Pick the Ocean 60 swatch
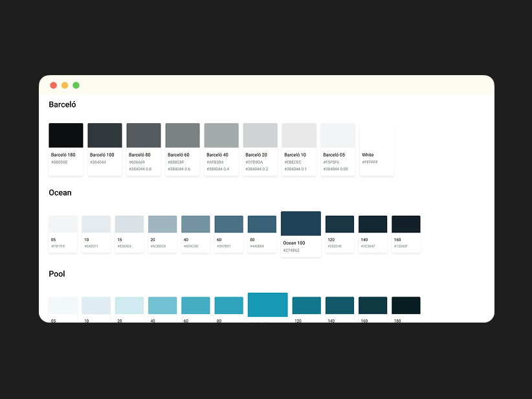This screenshot has width=532, height=399. point(228,224)
